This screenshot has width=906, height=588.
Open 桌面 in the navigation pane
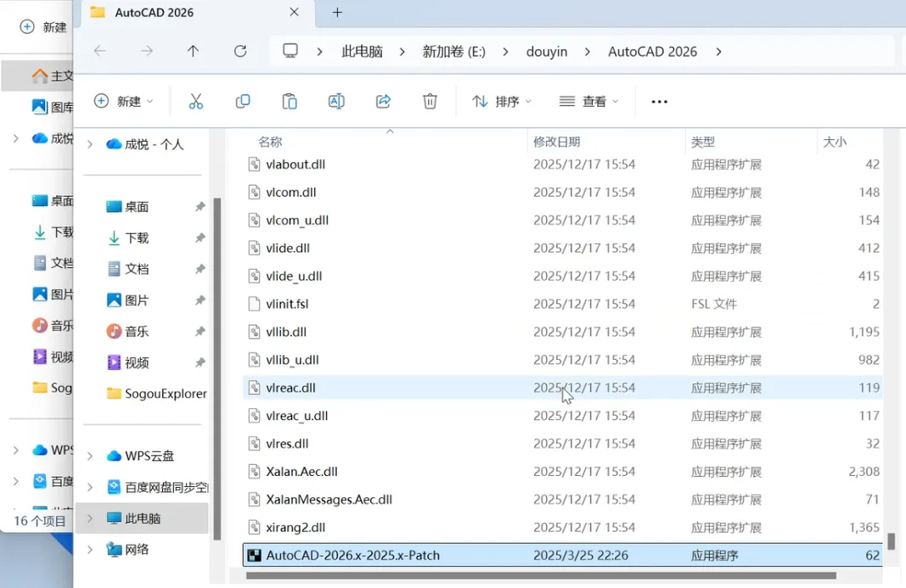click(137, 207)
